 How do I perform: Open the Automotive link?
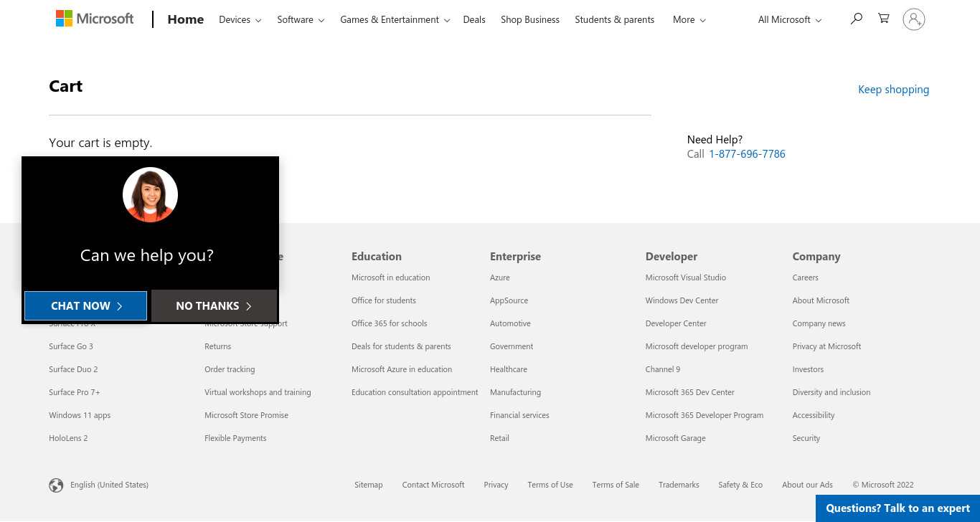point(510,323)
